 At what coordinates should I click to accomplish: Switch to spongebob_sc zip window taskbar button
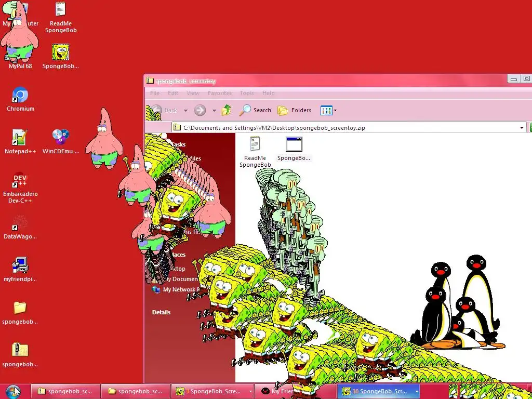pos(66,391)
